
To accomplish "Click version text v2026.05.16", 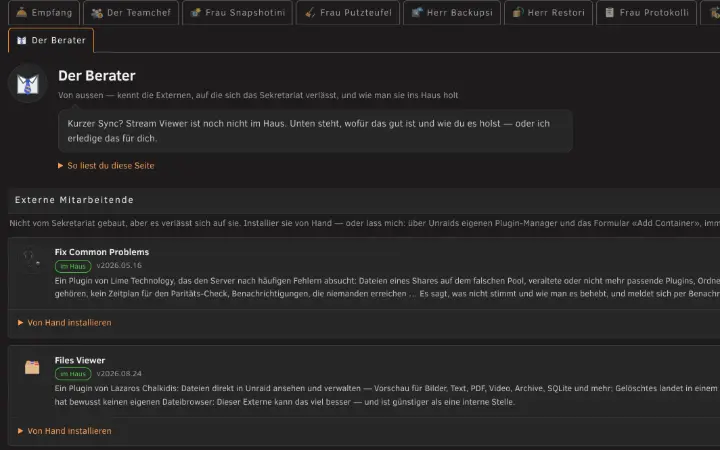I will (119, 265).
